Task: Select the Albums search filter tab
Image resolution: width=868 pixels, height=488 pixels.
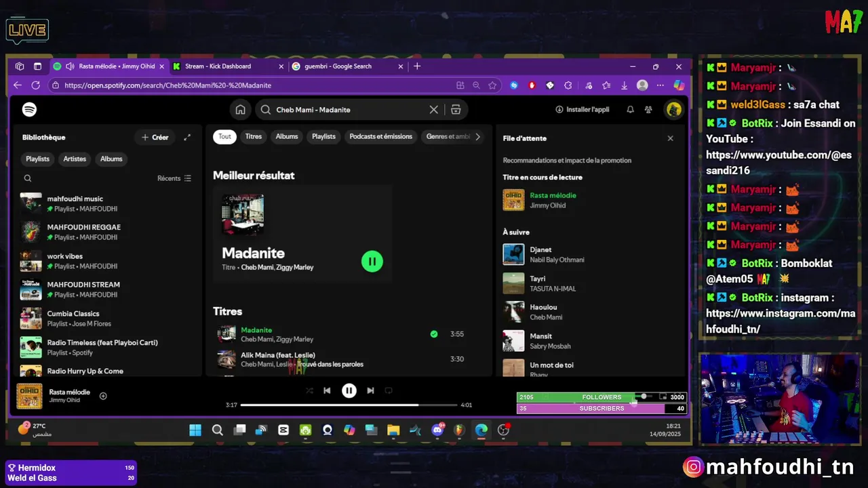Action: pos(287,137)
